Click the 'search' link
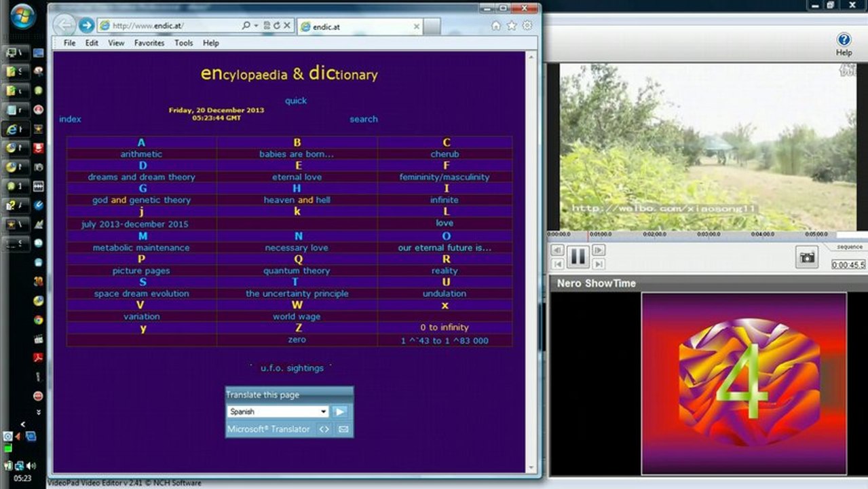 pos(364,119)
